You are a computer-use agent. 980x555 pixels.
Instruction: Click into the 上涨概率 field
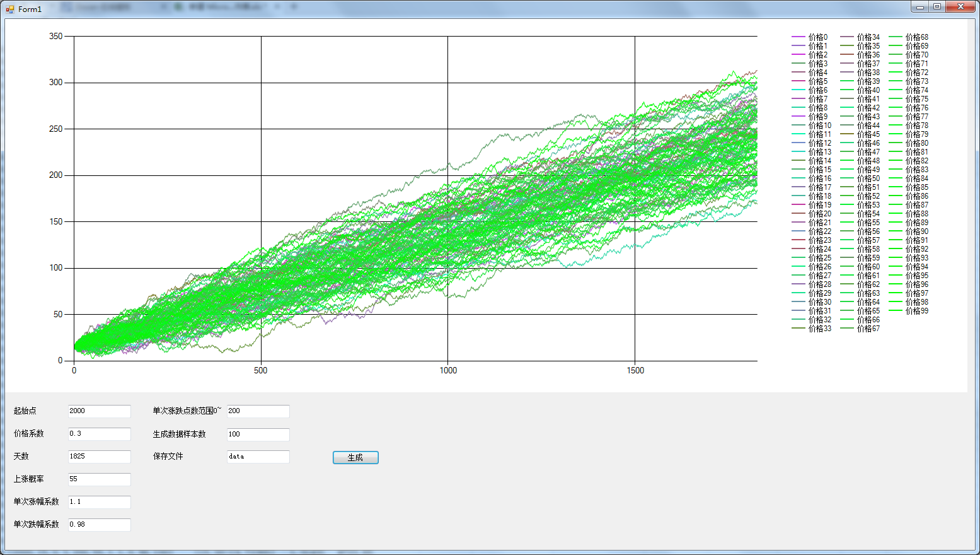click(x=100, y=479)
